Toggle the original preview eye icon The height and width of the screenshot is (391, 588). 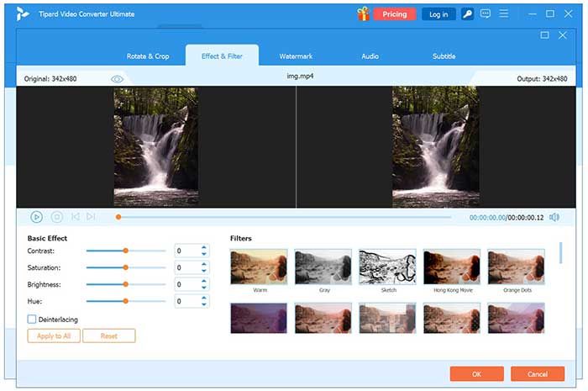(118, 78)
